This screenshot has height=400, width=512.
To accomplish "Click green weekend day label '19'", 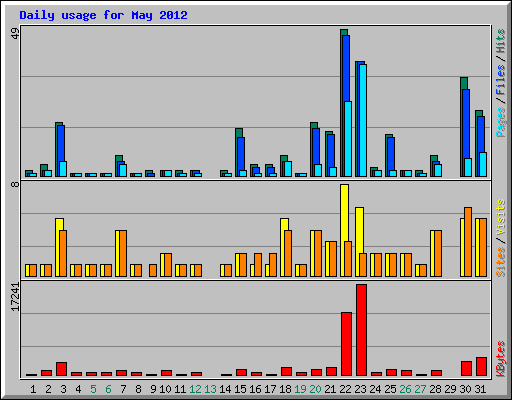I will 300,389.
